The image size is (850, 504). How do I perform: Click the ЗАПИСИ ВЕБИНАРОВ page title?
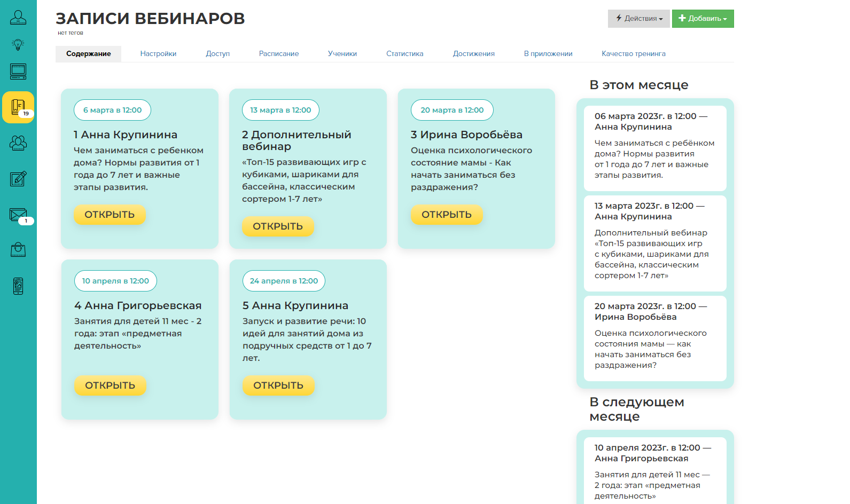[150, 18]
